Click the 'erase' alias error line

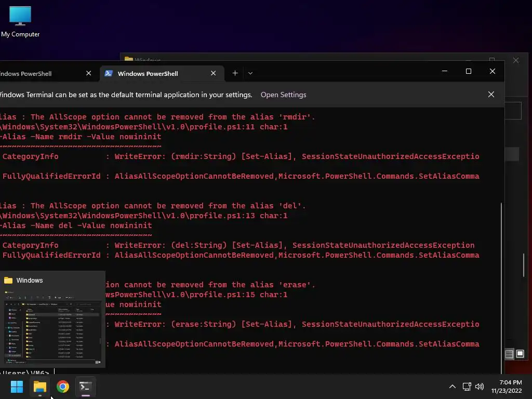pos(210,285)
